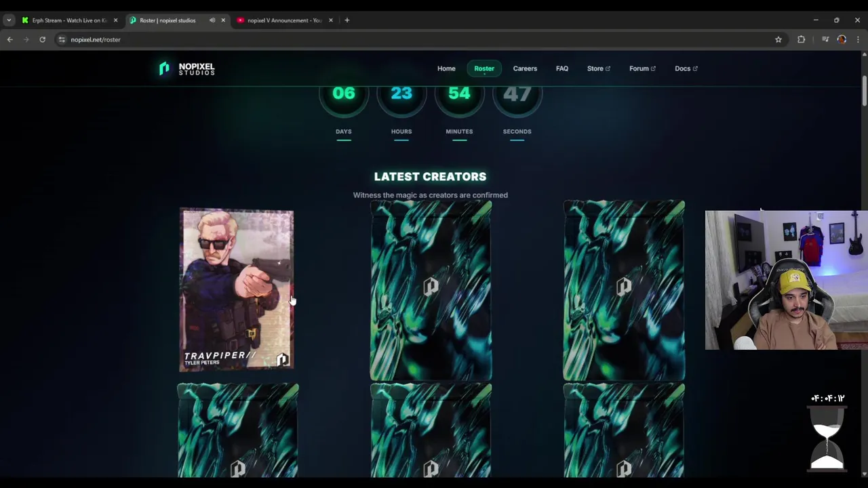Switch to nopixel V Announcement YouTube tab
The width and height of the screenshot is (868, 488).
point(285,20)
